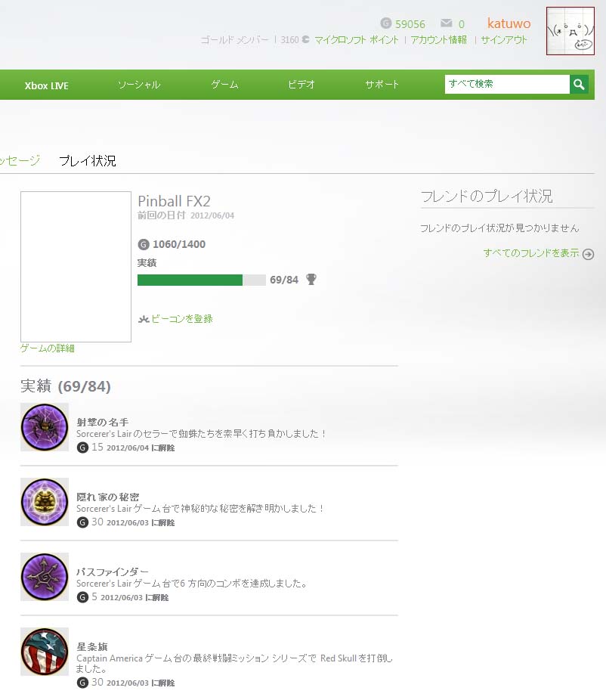Click the パスファインダー achievement title
This screenshot has height=700, width=606.
click(113, 572)
